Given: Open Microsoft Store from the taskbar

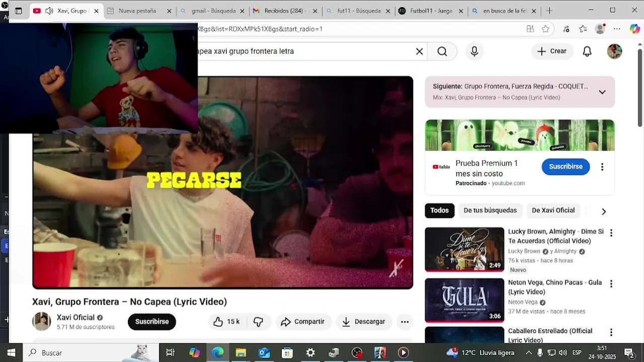Looking at the screenshot, I should pos(287,353).
